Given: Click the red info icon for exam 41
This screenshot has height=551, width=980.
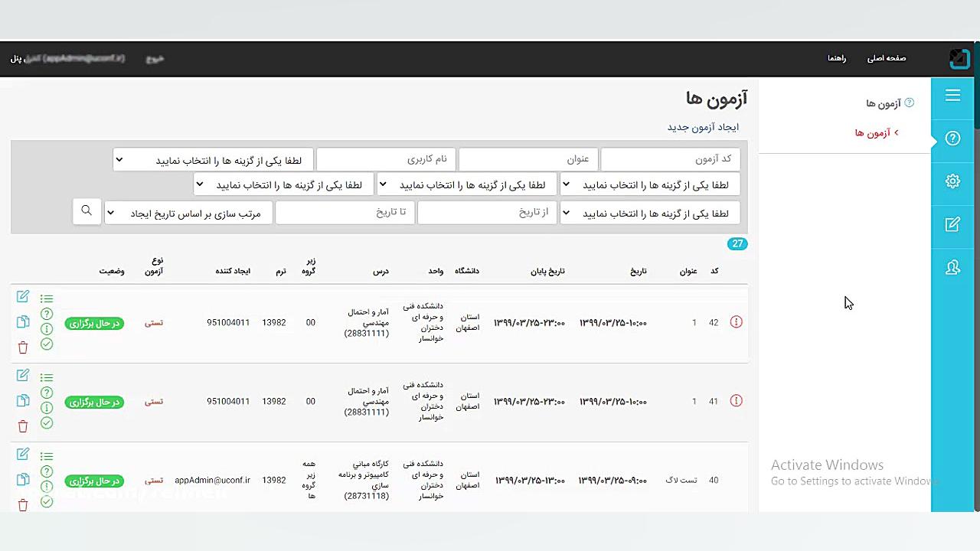Looking at the screenshot, I should (x=736, y=401).
